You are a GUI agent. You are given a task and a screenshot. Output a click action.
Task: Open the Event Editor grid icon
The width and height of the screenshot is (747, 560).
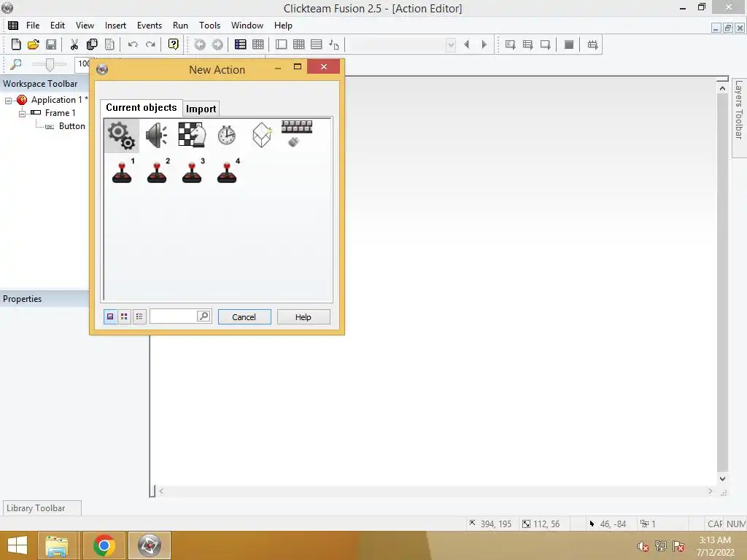pyautogui.click(x=298, y=44)
